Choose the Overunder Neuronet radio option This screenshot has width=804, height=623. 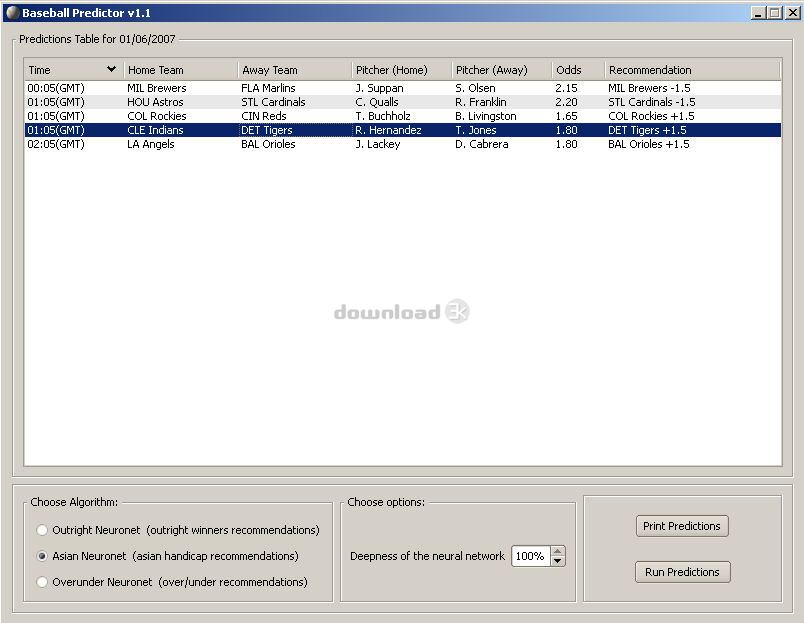pyautogui.click(x=42, y=582)
